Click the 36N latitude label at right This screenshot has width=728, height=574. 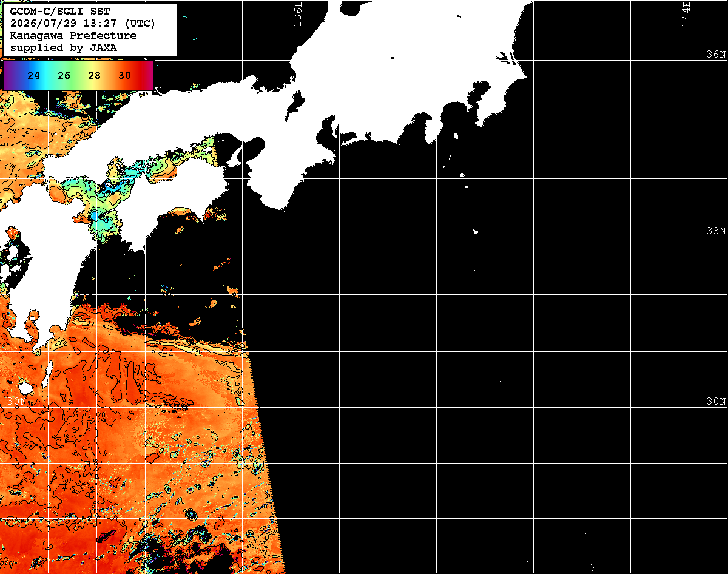(716, 55)
